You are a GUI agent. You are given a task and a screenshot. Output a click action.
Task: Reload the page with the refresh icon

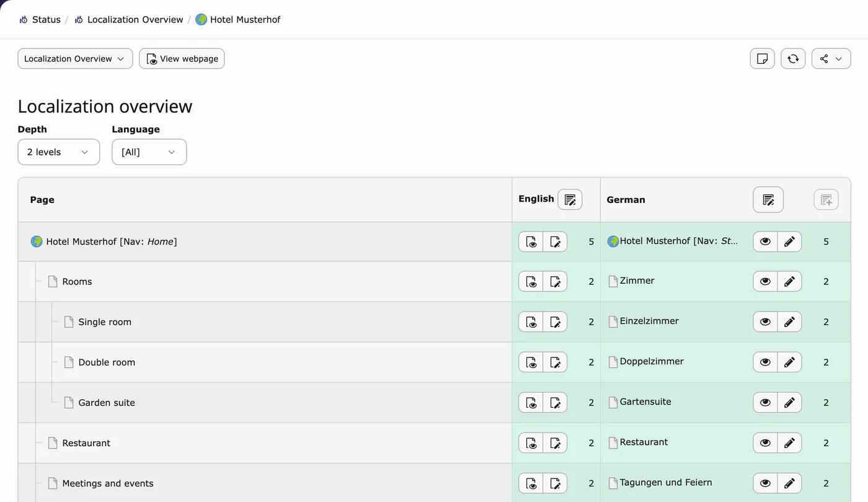click(x=793, y=59)
